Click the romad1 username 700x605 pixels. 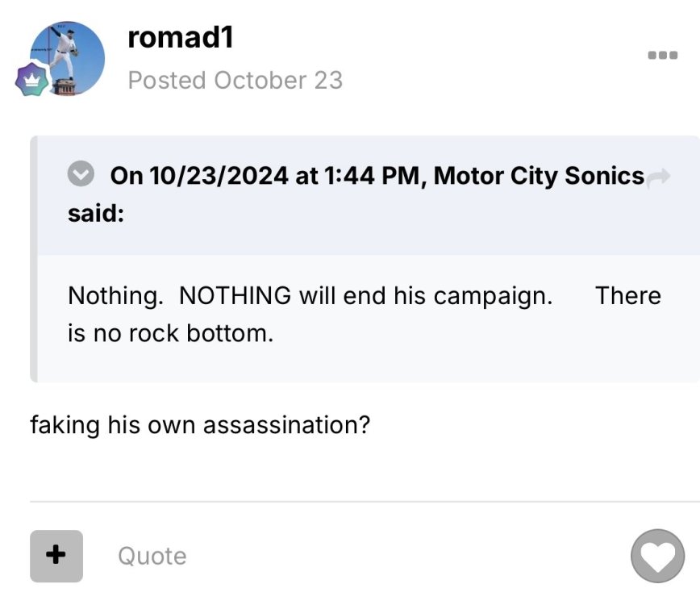pos(181,37)
